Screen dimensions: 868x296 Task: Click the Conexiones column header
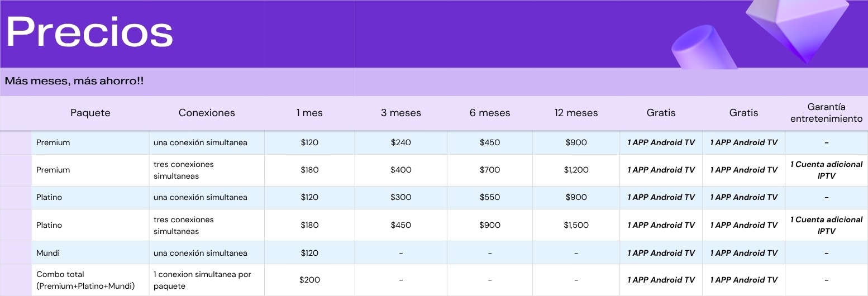point(207,113)
